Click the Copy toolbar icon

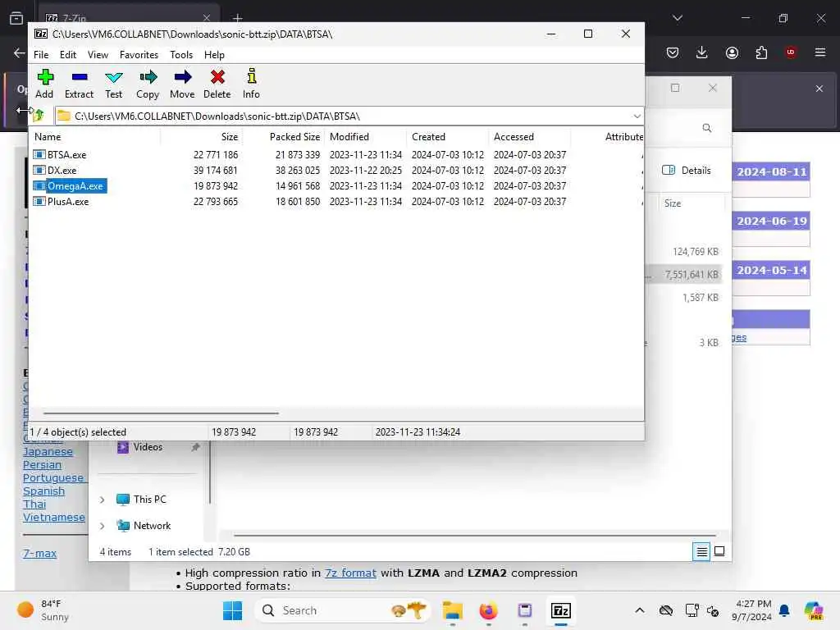(x=148, y=84)
